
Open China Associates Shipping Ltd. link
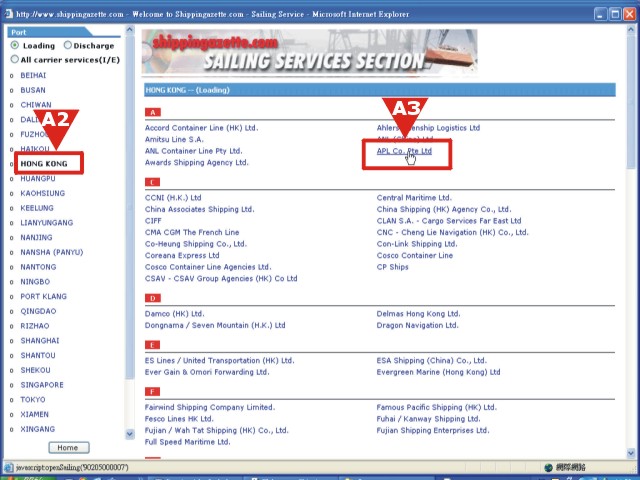point(200,209)
